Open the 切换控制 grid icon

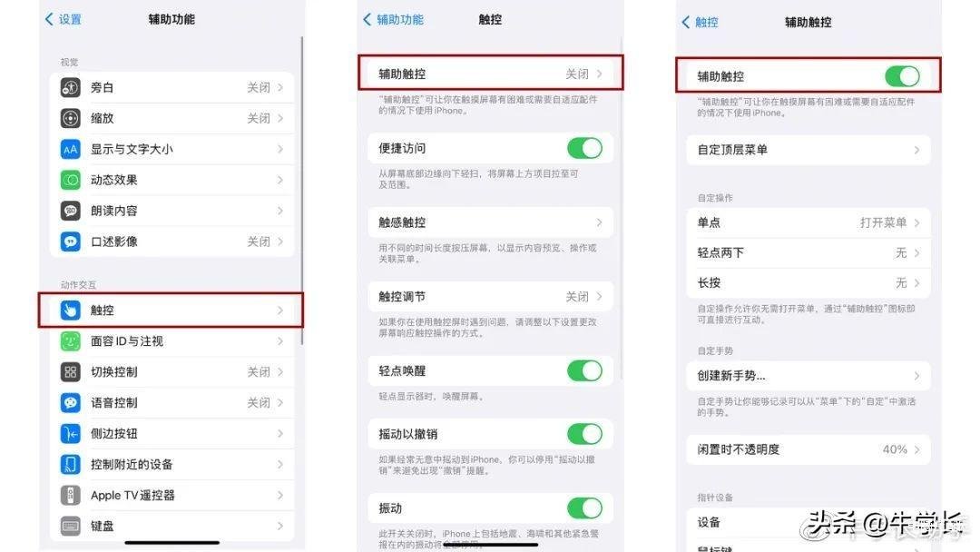tap(70, 372)
